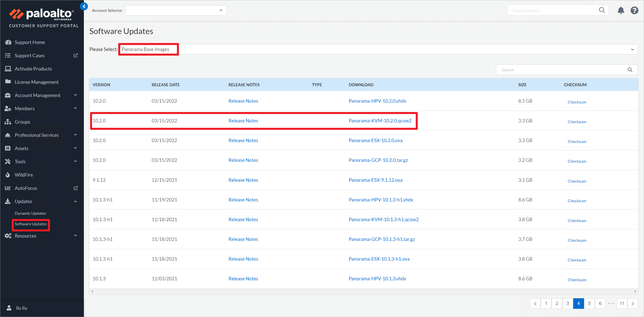Viewport: 644px width, 317px height.
Task: Click the Professional Services bell icon
Action: point(8,135)
